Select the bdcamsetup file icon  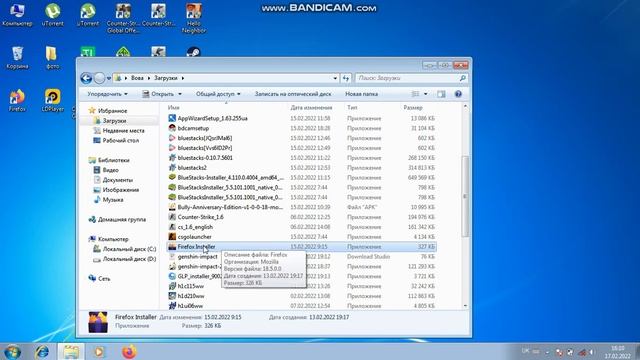pos(172,128)
